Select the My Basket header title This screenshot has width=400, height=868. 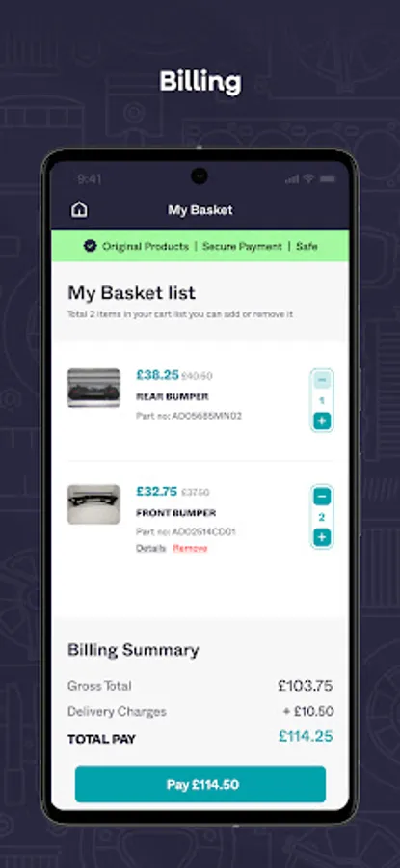[200, 210]
